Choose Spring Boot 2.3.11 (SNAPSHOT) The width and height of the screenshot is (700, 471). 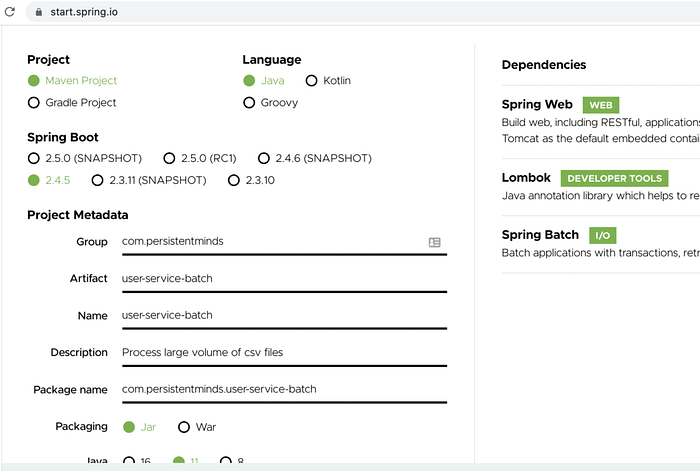98,180
